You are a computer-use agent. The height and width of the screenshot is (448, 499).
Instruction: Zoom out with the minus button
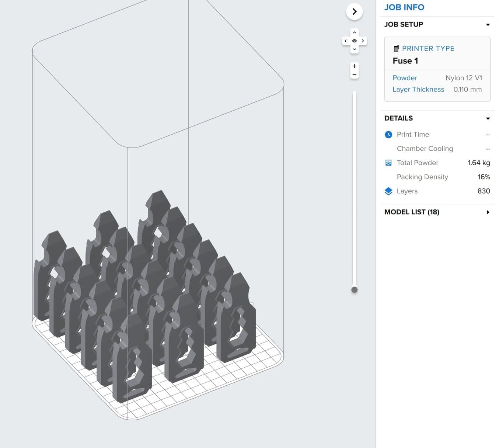click(354, 74)
